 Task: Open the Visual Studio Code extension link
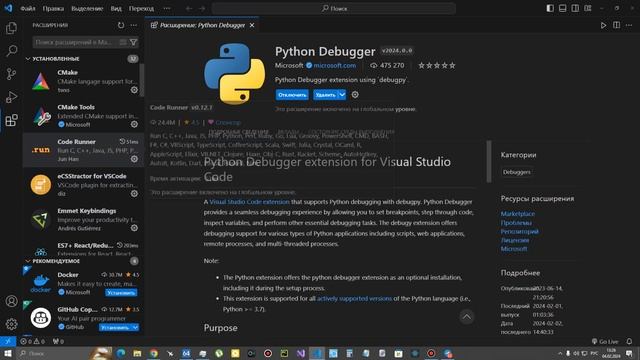pyautogui.click(x=249, y=202)
